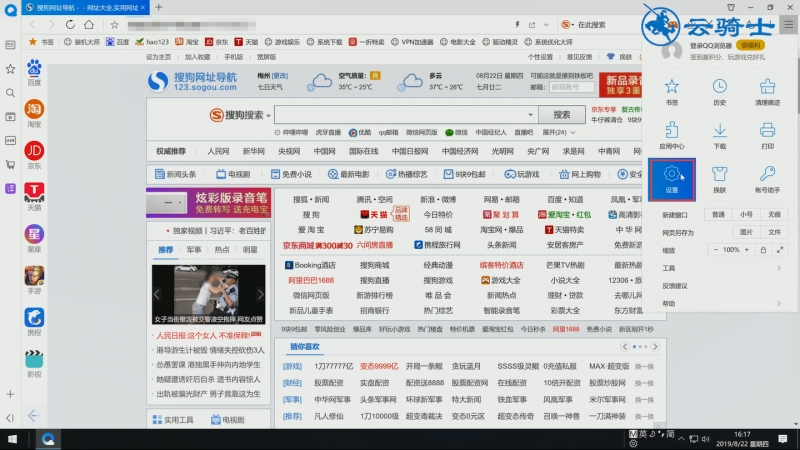Image resolution: width=800 pixels, height=450 pixels.
Task: Open the 人民网 link
Action: click(218, 152)
